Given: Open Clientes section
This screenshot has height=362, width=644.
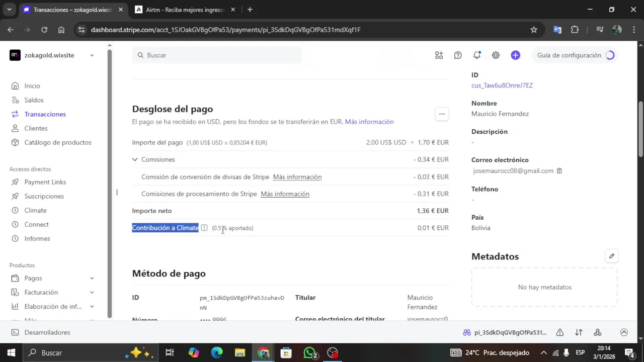Looking at the screenshot, I should [x=36, y=128].
